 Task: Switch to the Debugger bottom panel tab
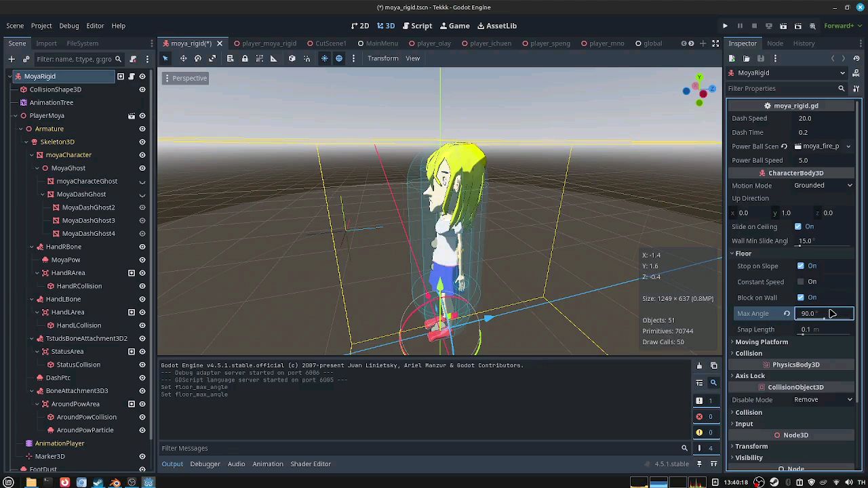click(205, 464)
